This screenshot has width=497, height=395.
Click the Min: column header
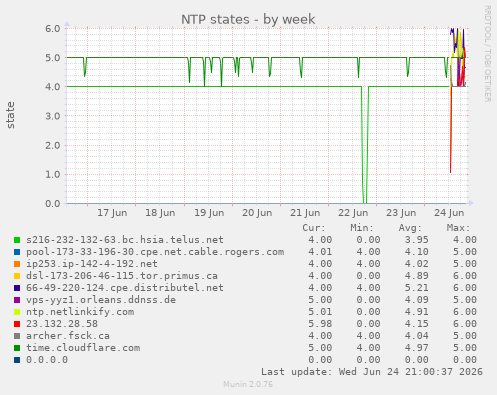(362, 228)
